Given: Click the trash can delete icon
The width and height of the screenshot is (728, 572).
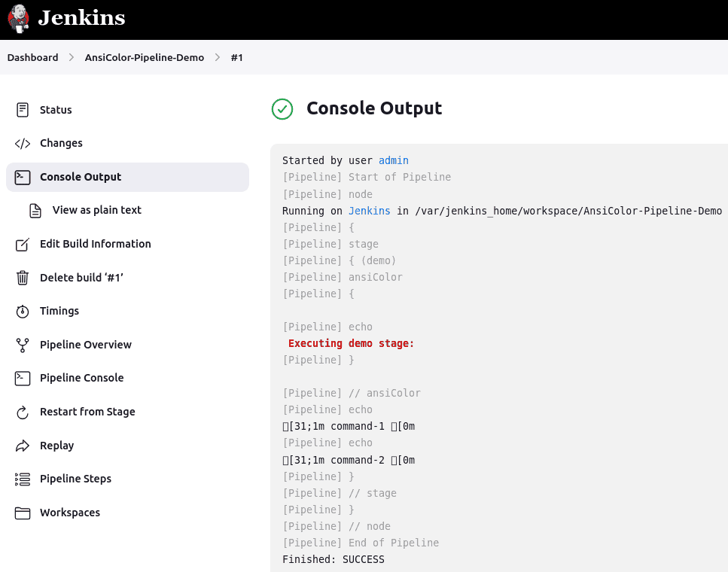Looking at the screenshot, I should pos(23,278).
